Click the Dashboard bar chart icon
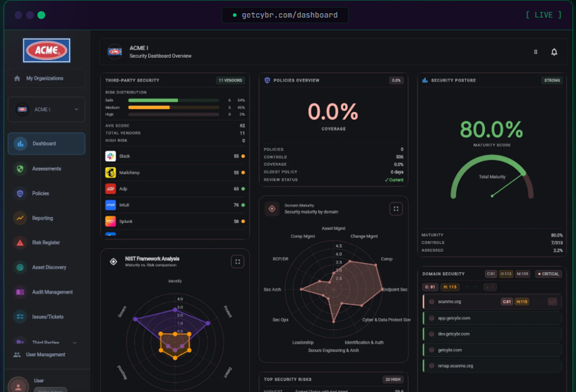This screenshot has width=576, height=392. coord(20,143)
